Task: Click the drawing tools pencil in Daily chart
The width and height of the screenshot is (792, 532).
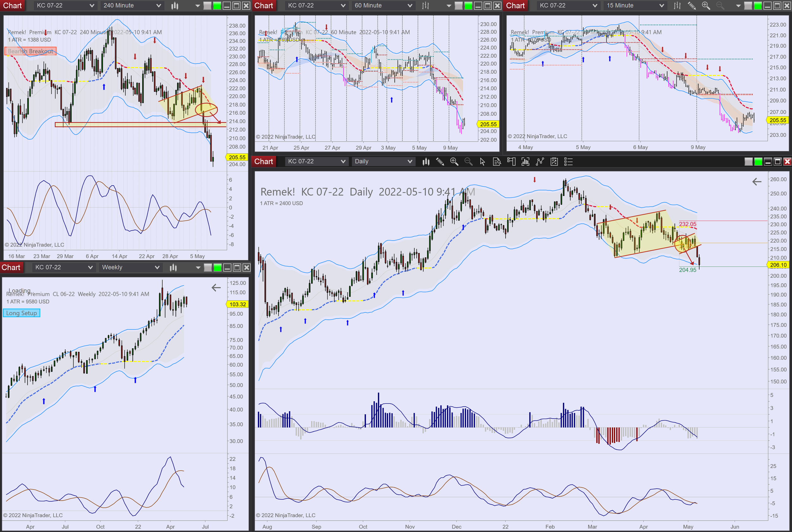Action: (440, 161)
